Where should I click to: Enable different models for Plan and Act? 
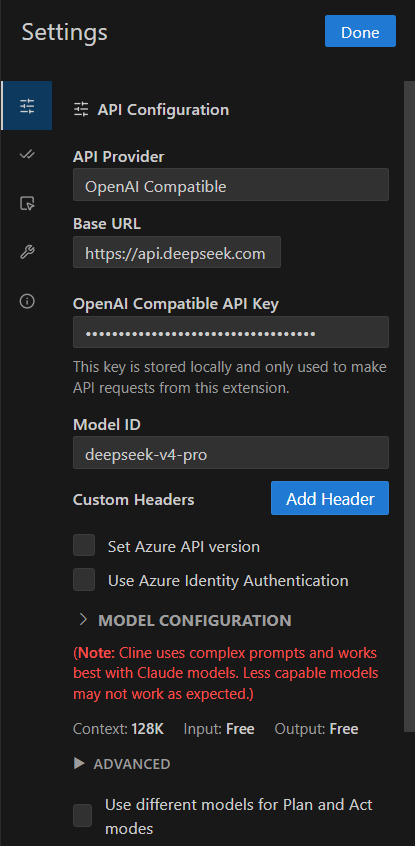(83, 815)
